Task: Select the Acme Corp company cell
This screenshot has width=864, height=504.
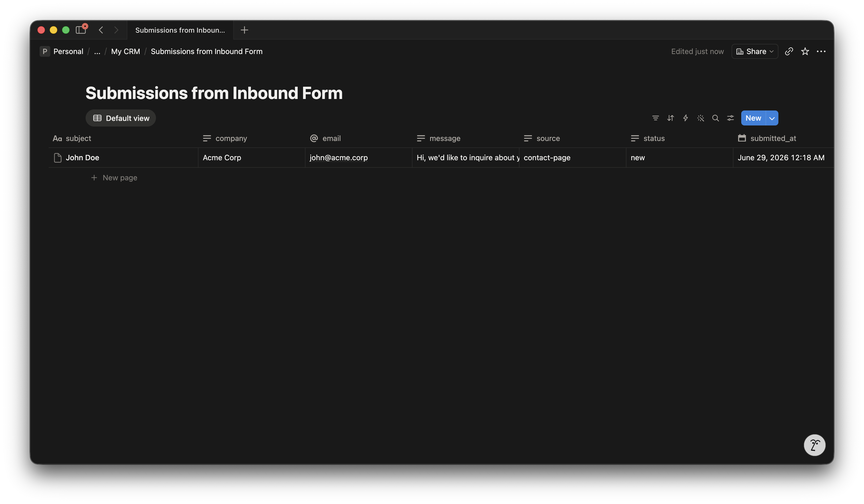Action: coord(251,158)
